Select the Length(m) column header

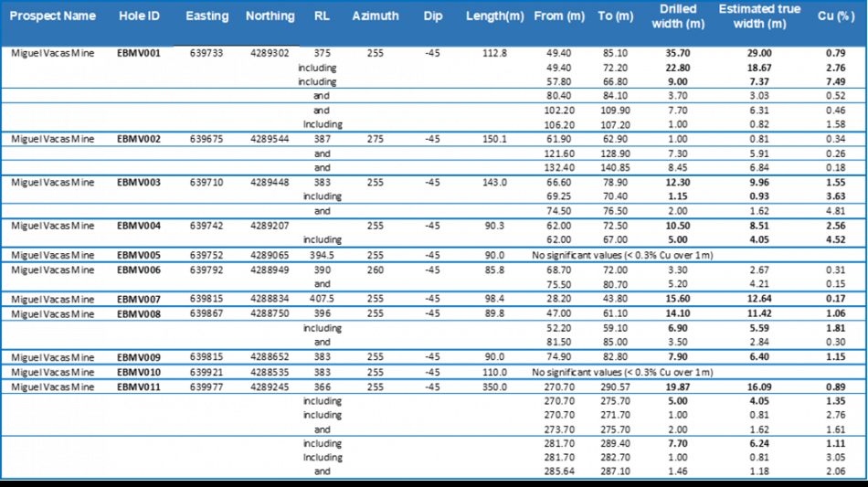tap(495, 16)
